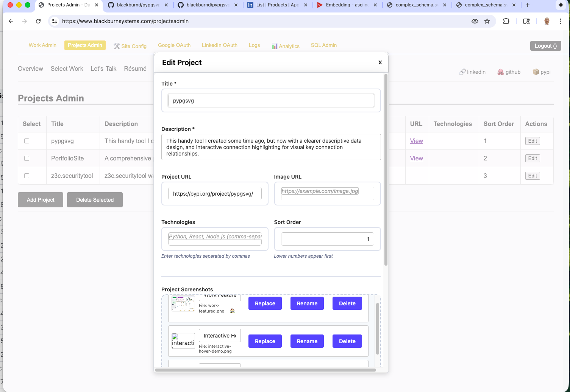Click the dialog's vertical scrollbar
The image size is (570, 392).
tap(386, 170)
